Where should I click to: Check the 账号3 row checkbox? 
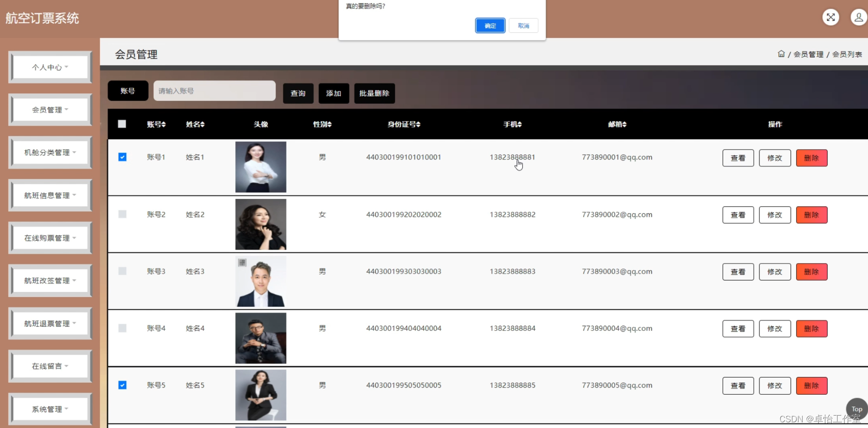(x=122, y=271)
